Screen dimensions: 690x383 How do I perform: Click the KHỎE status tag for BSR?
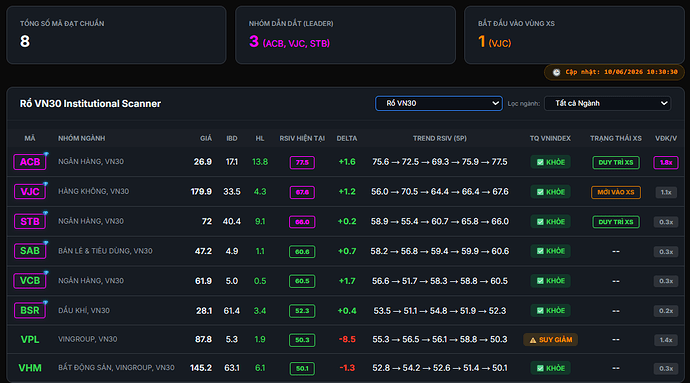point(551,310)
